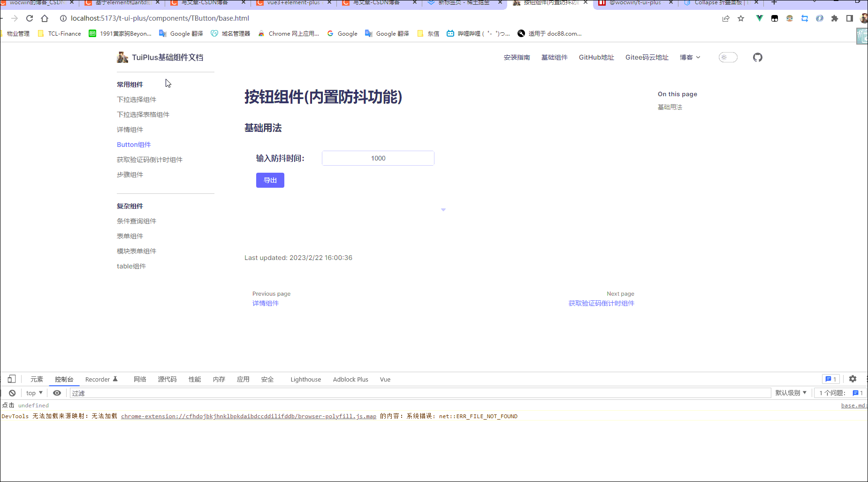This screenshot has width=868, height=482.
Task: Open the Lighthouse panel tab
Action: (x=305, y=379)
